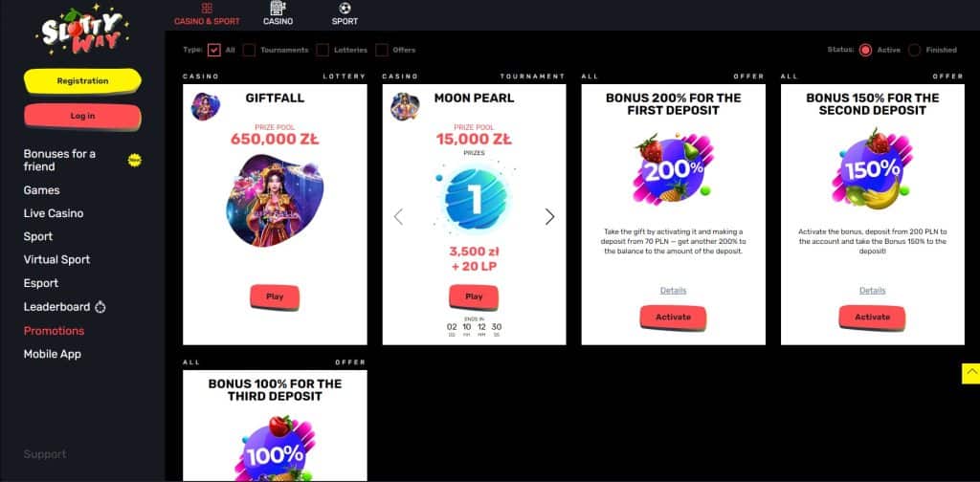Click the 200% first deposit bonus image

coord(673,168)
